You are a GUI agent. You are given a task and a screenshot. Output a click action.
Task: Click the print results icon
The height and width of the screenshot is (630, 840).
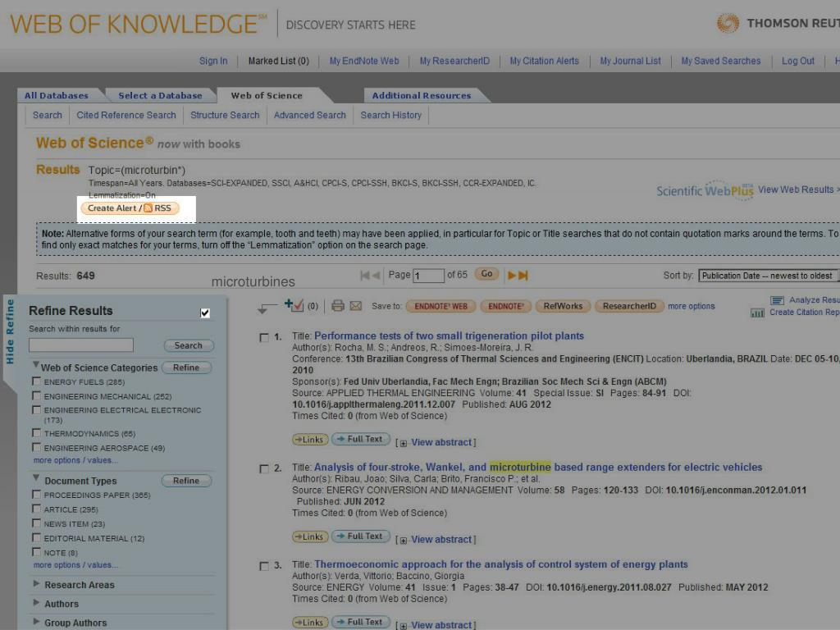(337, 306)
